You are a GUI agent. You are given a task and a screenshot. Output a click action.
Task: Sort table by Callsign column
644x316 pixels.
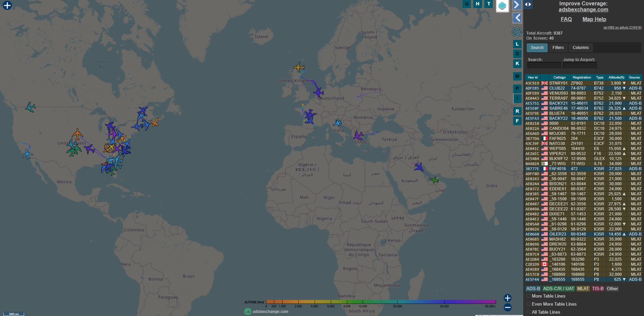click(x=559, y=77)
